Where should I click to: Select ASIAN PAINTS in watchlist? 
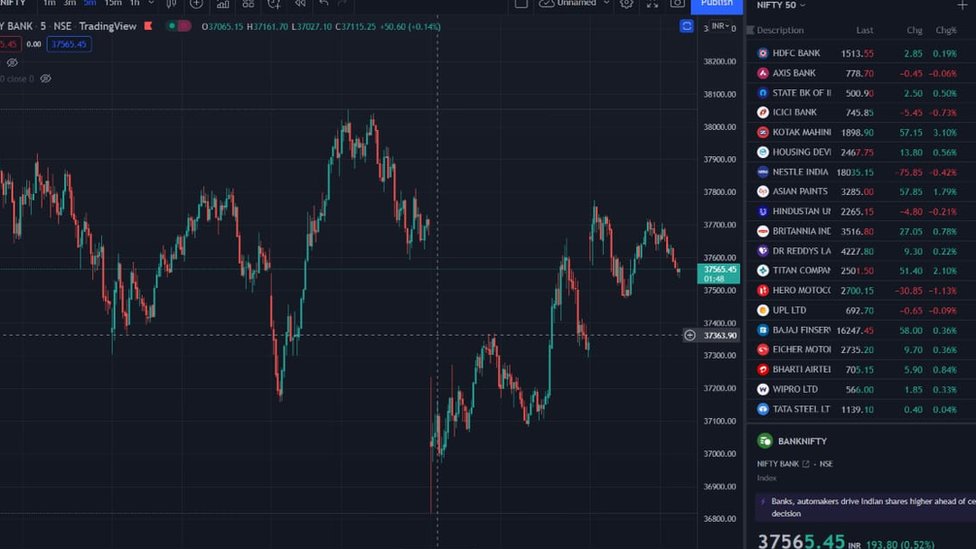coord(861,192)
